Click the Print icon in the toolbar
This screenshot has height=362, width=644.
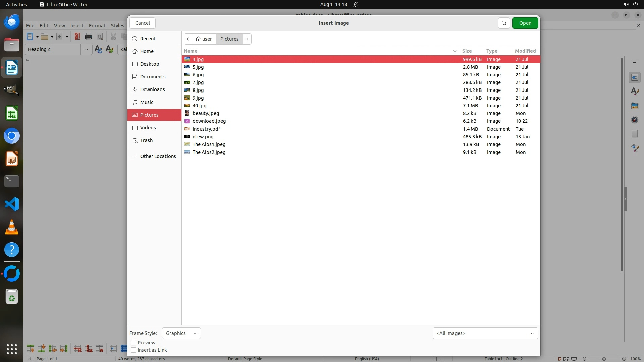pos(89,37)
